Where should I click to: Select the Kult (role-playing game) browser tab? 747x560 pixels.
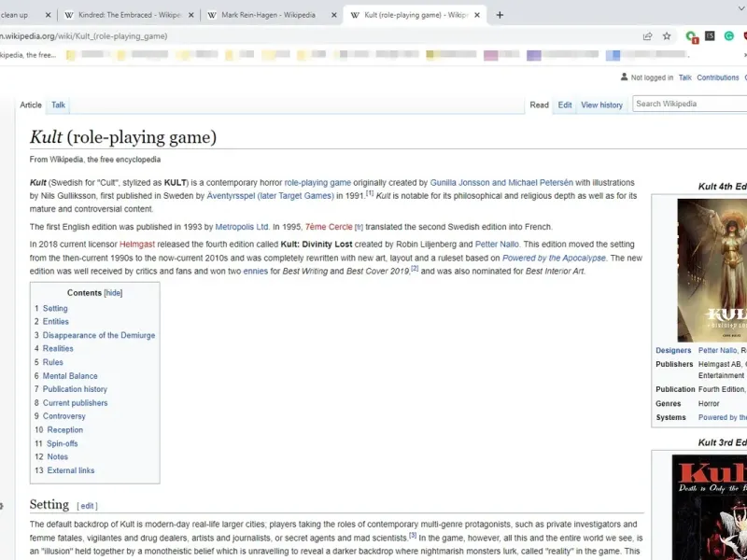click(x=416, y=15)
